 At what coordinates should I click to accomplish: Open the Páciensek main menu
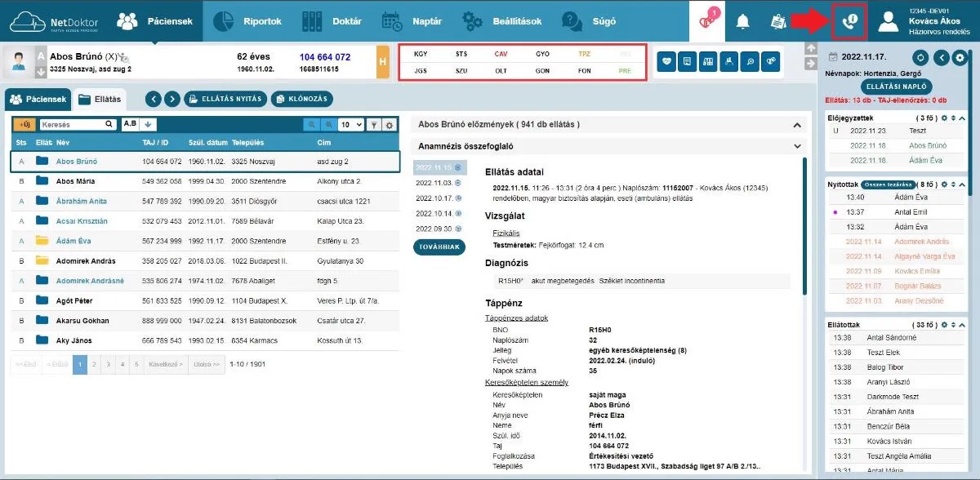[155, 21]
